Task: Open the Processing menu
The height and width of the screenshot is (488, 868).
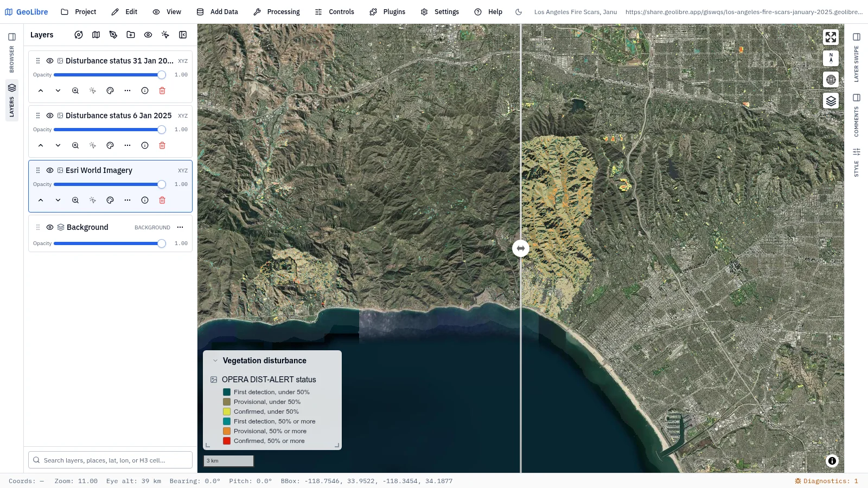Action: coord(277,12)
